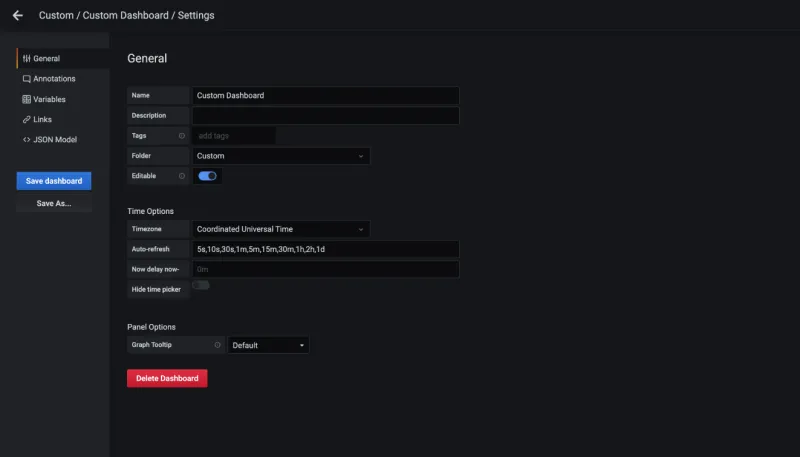800x457 pixels.
Task: Click the Tags info icon
Action: pyautogui.click(x=182, y=136)
